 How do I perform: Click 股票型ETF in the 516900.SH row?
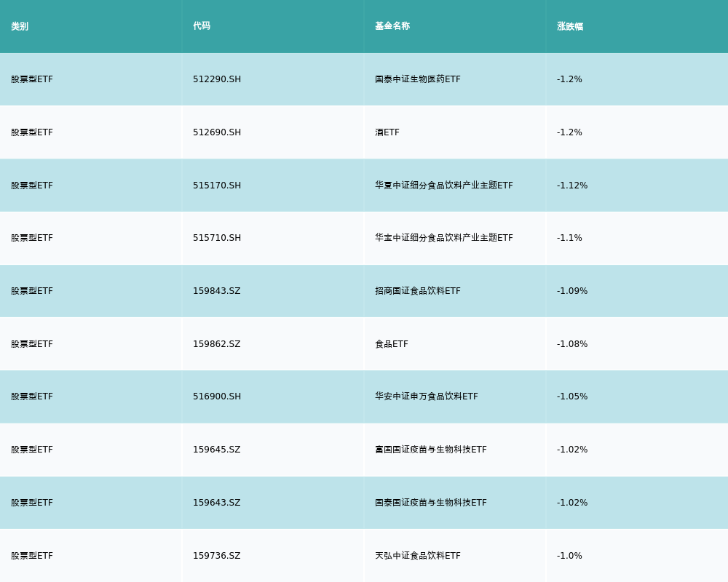32,396
